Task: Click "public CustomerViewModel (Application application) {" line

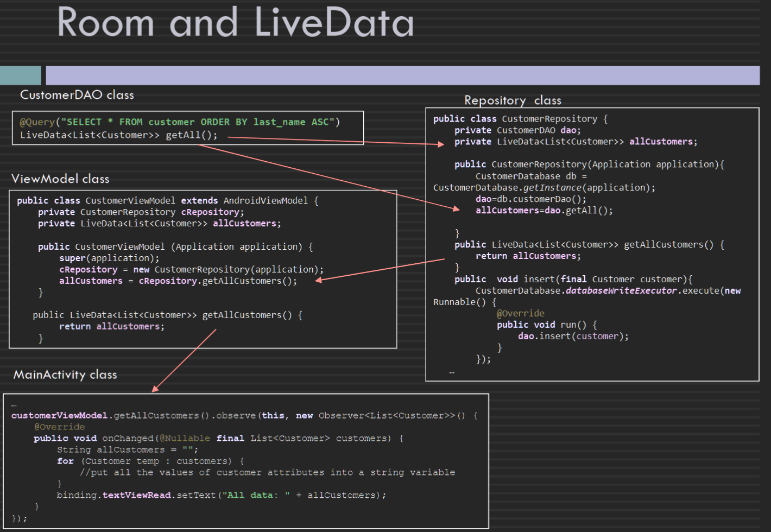Action: [175, 247]
